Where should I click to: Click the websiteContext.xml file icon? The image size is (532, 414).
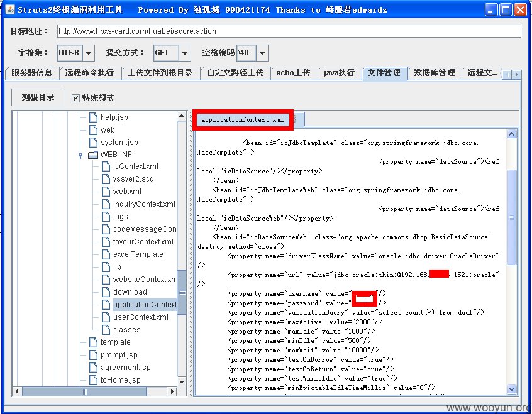[106, 280]
